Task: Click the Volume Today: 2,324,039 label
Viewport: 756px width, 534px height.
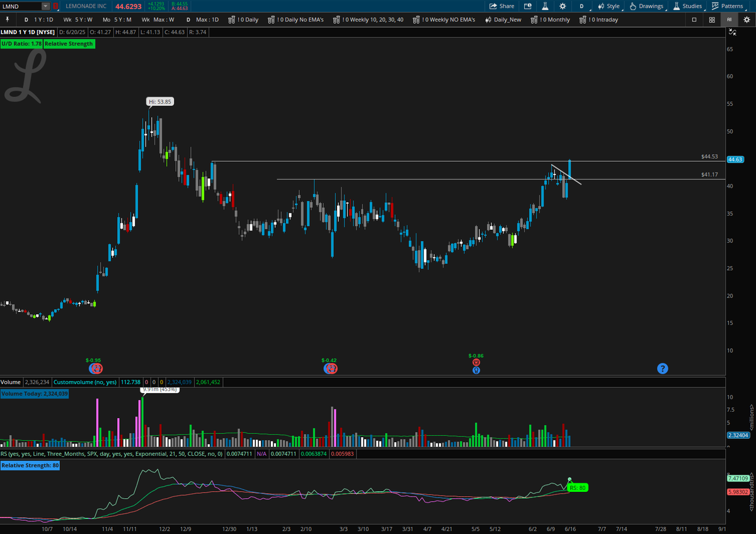Action: pos(35,394)
